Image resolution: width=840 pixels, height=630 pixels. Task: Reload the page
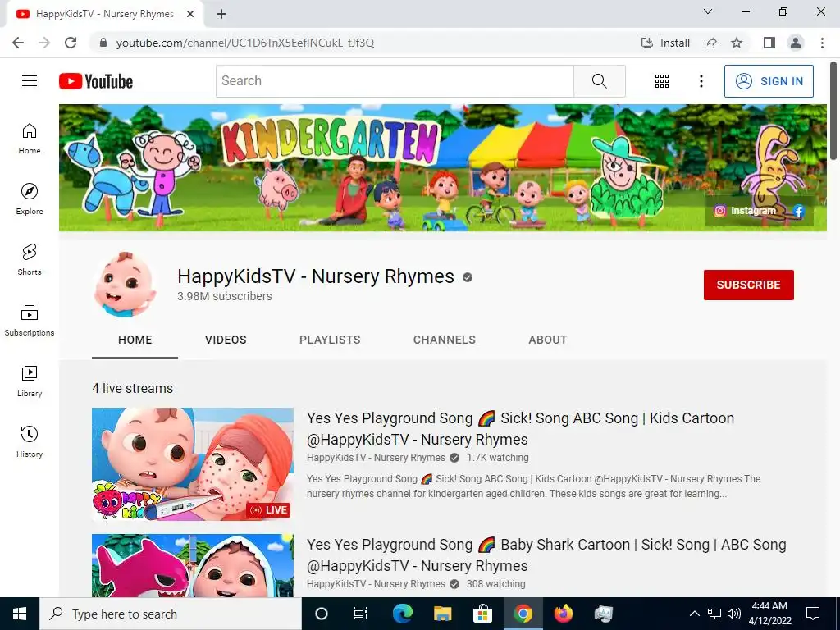[x=71, y=43]
